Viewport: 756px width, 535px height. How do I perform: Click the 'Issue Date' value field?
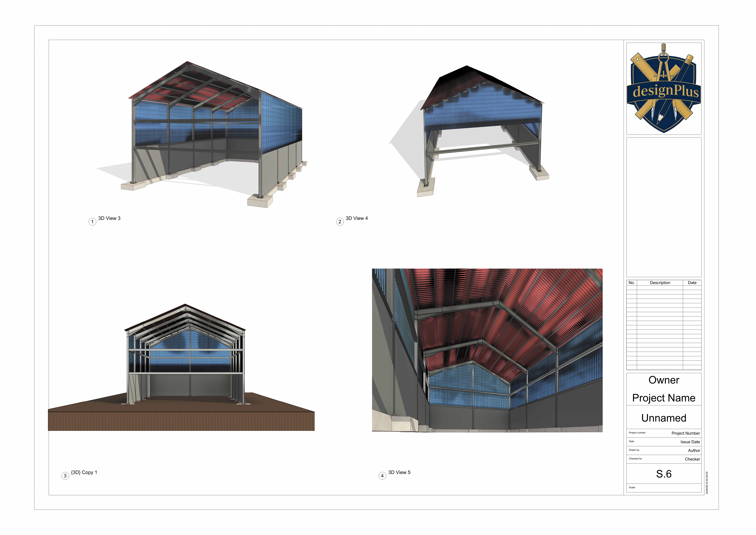(x=690, y=442)
